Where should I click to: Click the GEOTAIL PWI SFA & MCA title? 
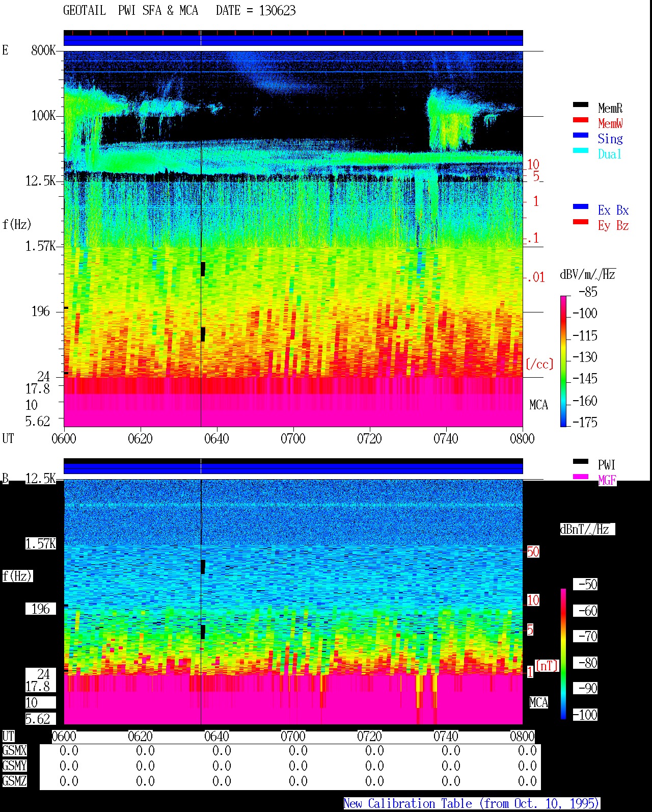tap(179, 11)
